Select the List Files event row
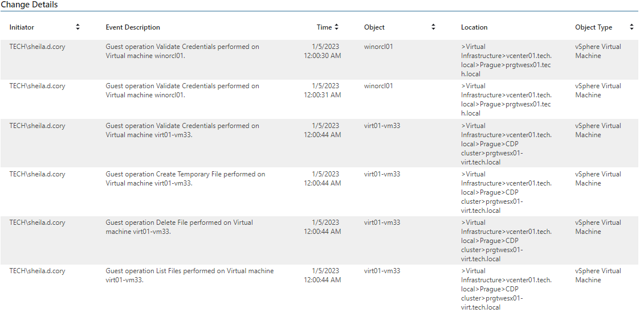644x313 pixels. (x=319, y=289)
